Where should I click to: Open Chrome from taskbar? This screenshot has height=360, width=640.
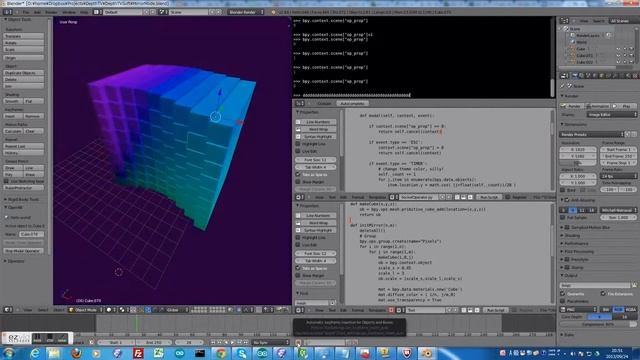click(221, 353)
